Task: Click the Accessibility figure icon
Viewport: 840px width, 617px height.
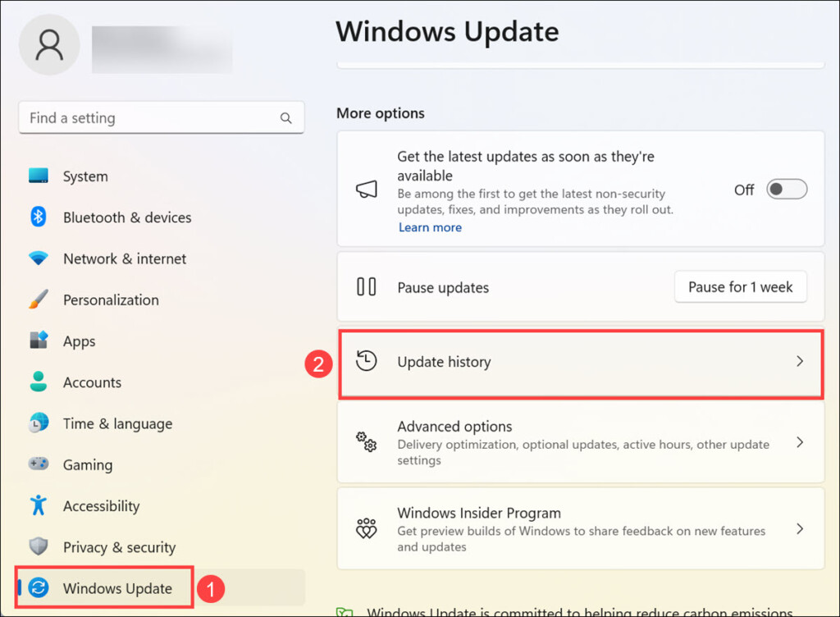Action: pos(39,505)
